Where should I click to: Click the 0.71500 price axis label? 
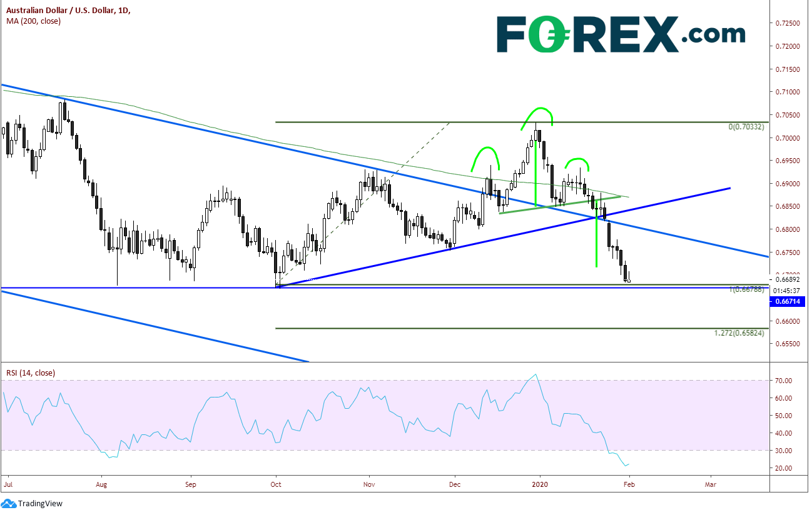pyautogui.click(x=788, y=69)
